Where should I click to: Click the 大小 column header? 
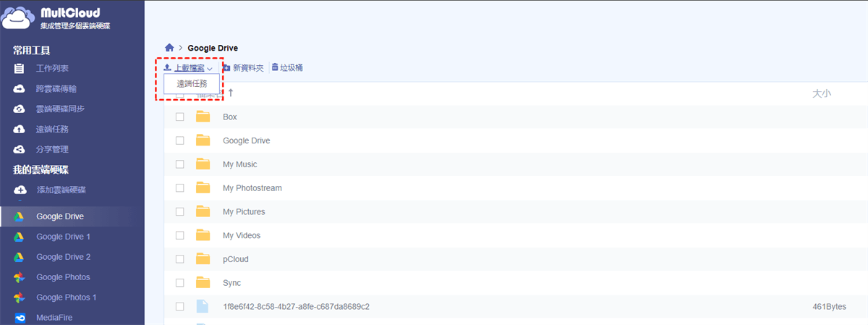821,93
